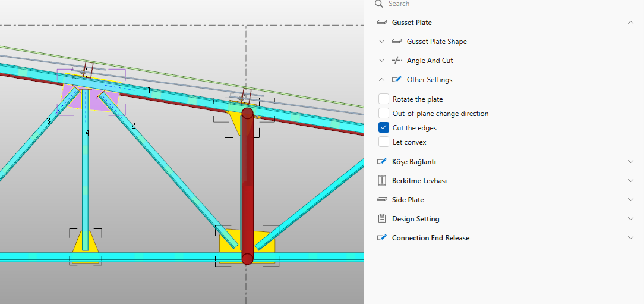
Task: Open the Design Setting section label
Action: (x=415, y=219)
